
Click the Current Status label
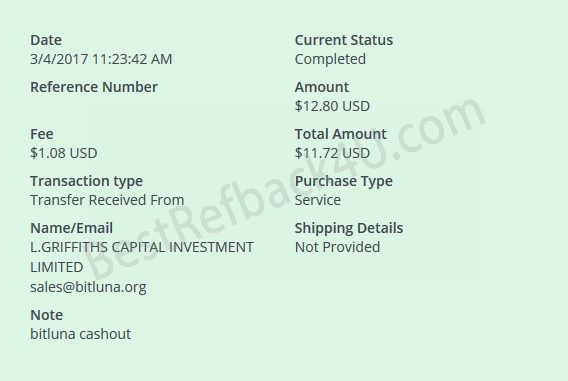(344, 40)
